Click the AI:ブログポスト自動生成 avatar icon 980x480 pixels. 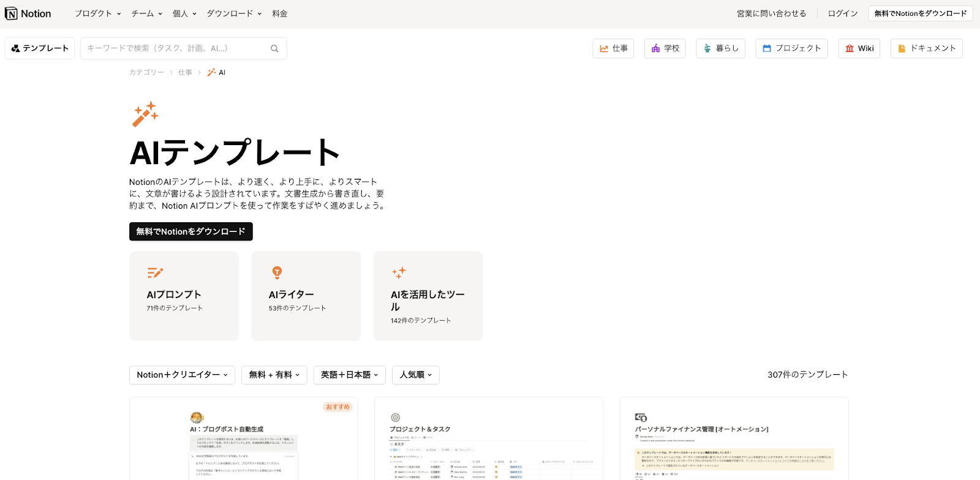pyautogui.click(x=197, y=418)
